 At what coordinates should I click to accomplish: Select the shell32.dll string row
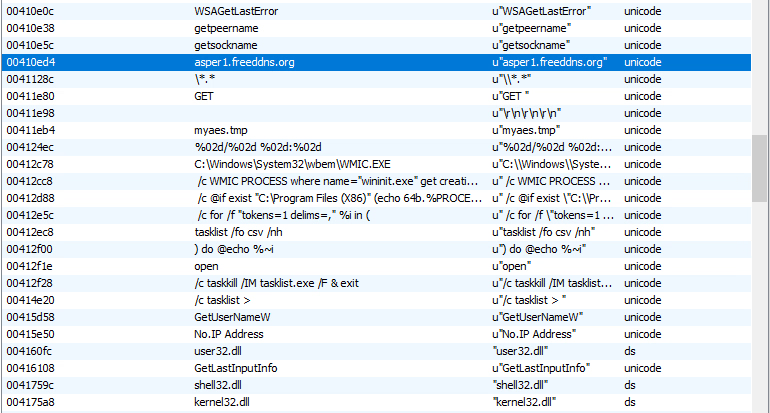[376, 385]
